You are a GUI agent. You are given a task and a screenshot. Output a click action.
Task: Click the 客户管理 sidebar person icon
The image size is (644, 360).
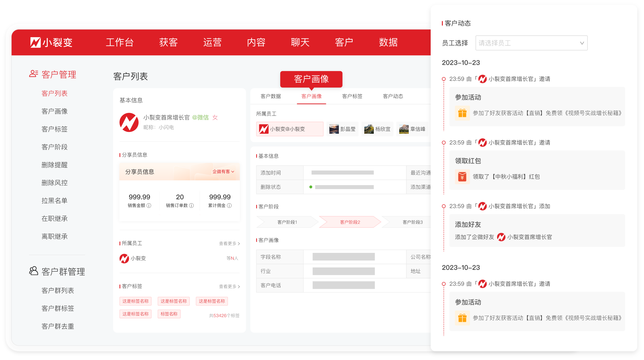(x=33, y=74)
